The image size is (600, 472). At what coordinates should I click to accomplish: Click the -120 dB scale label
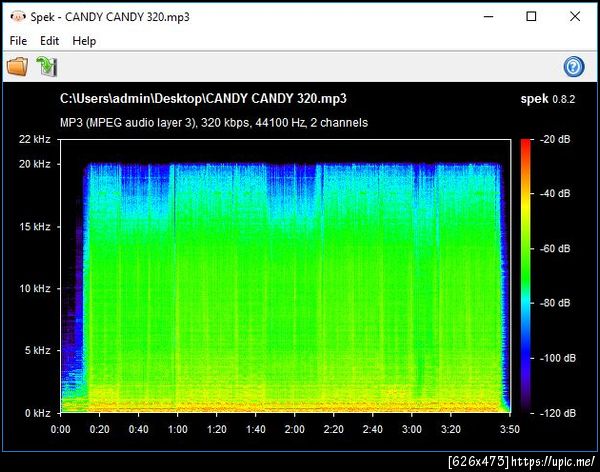[x=558, y=413]
